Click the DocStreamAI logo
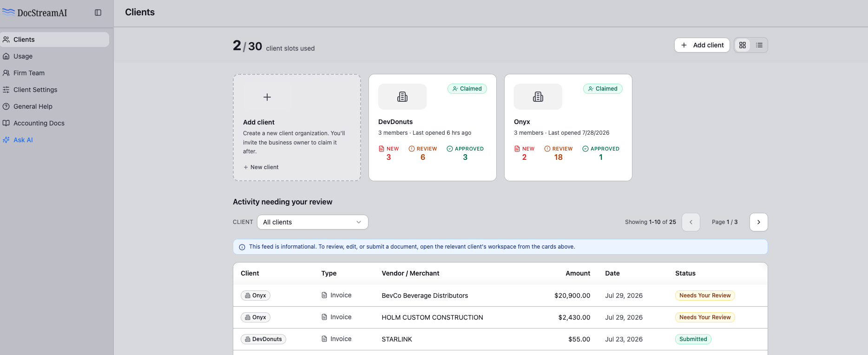Screen dimensions: 868x355 35,13
